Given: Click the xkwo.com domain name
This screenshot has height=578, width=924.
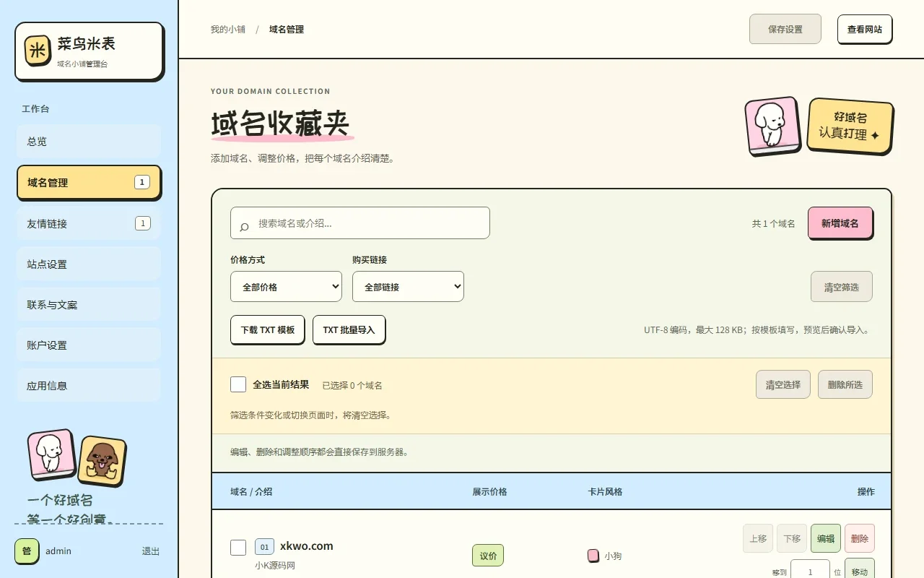Looking at the screenshot, I should tap(307, 546).
